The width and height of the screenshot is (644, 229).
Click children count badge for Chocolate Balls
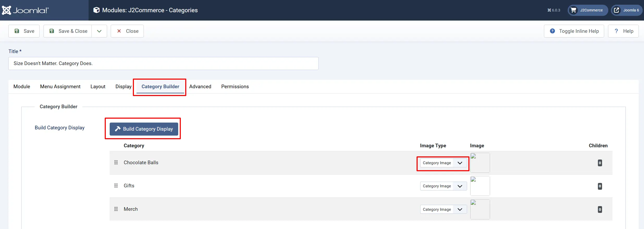(x=600, y=163)
